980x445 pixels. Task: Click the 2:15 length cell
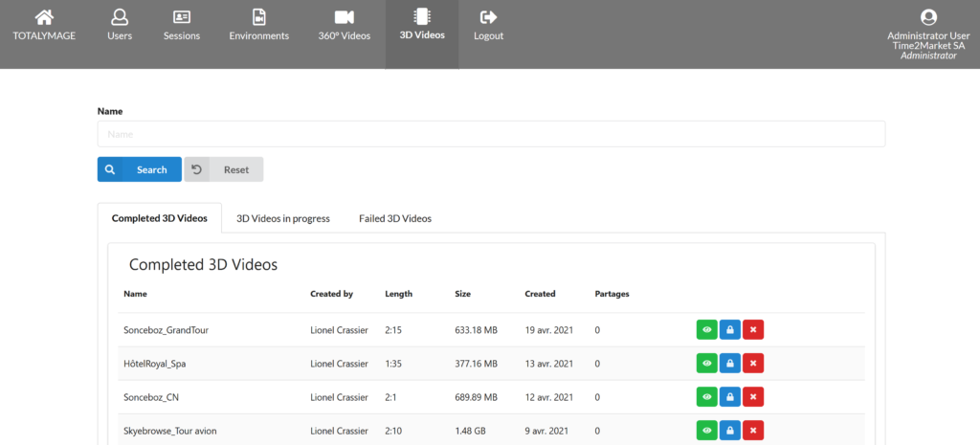[x=393, y=330]
